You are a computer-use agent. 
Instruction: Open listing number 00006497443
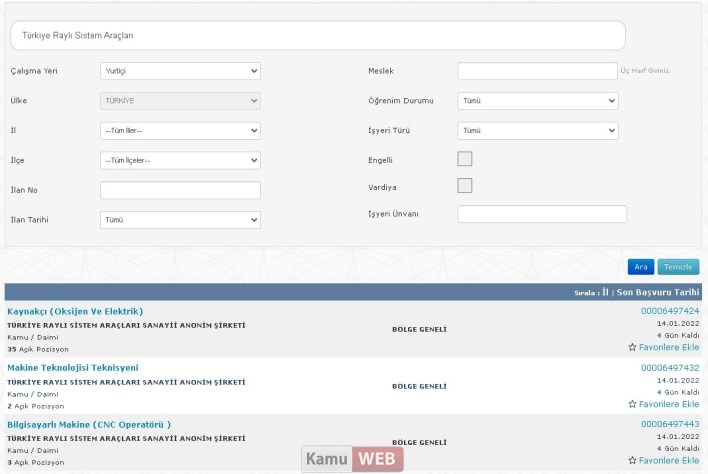(x=670, y=424)
